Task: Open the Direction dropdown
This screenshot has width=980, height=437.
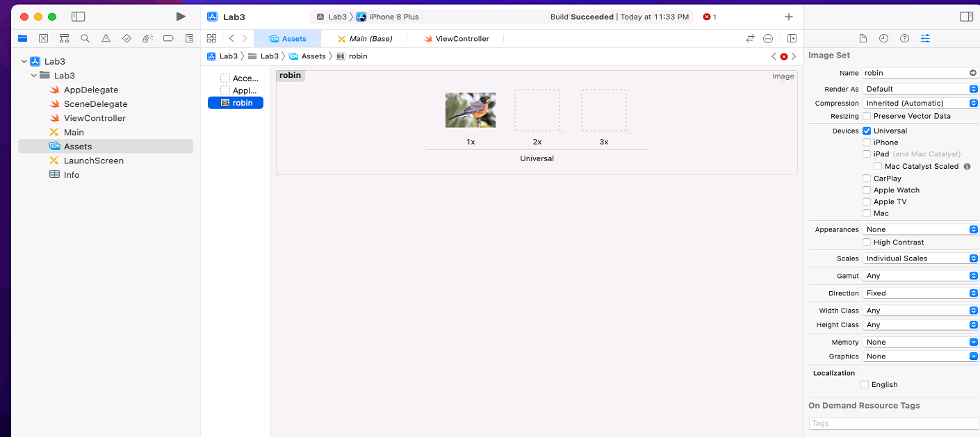Action: [920, 293]
